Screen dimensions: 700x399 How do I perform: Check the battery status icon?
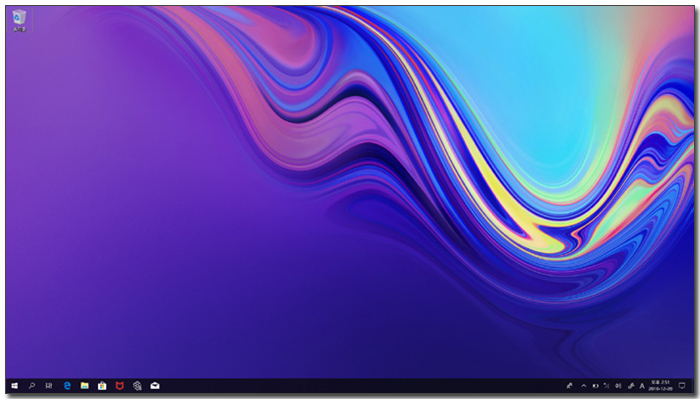coord(595,386)
